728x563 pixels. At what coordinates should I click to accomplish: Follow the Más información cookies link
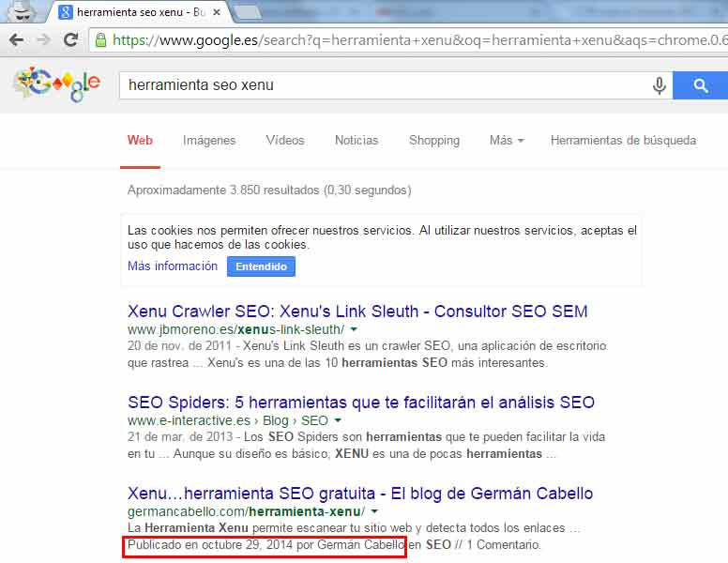[173, 266]
